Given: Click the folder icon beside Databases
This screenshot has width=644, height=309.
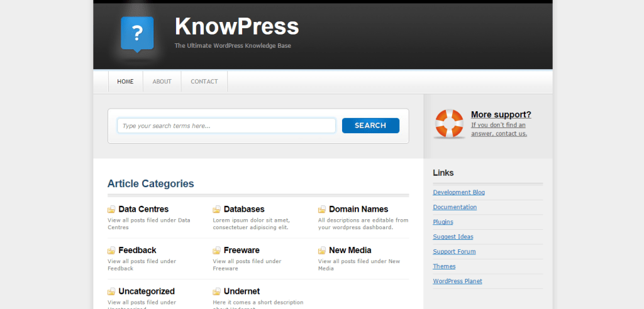Looking at the screenshot, I should point(216,210).
